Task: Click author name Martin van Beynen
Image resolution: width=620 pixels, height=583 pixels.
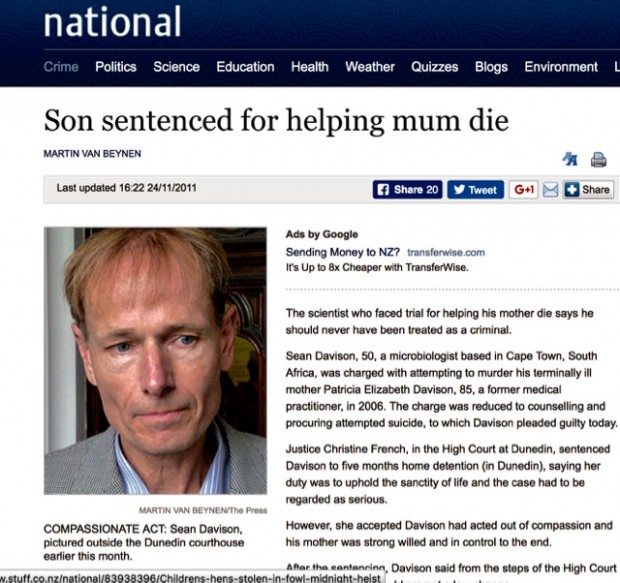Action: click(90, 154)
